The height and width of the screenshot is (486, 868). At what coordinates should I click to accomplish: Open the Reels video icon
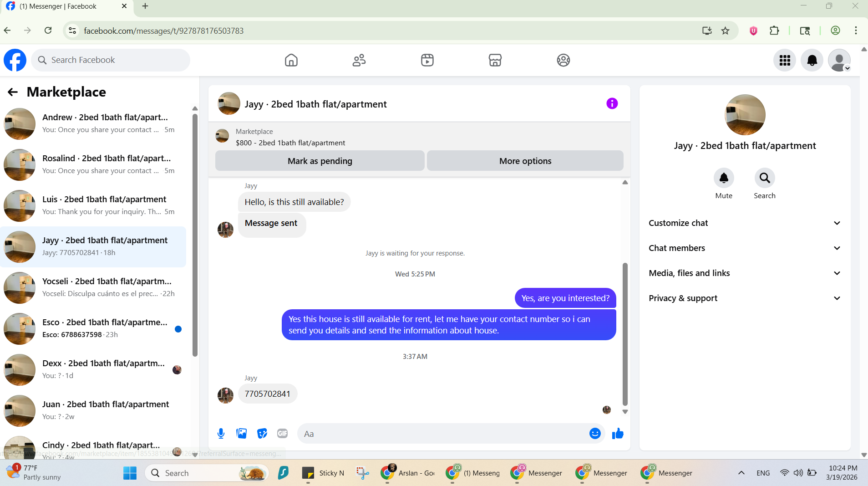[427, 60]
